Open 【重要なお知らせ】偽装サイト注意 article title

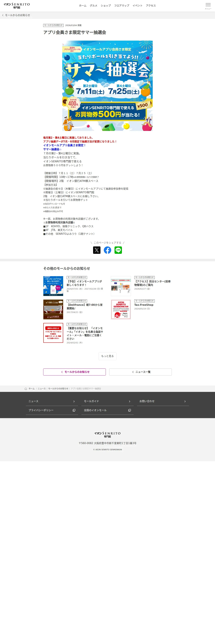(85, 334)
